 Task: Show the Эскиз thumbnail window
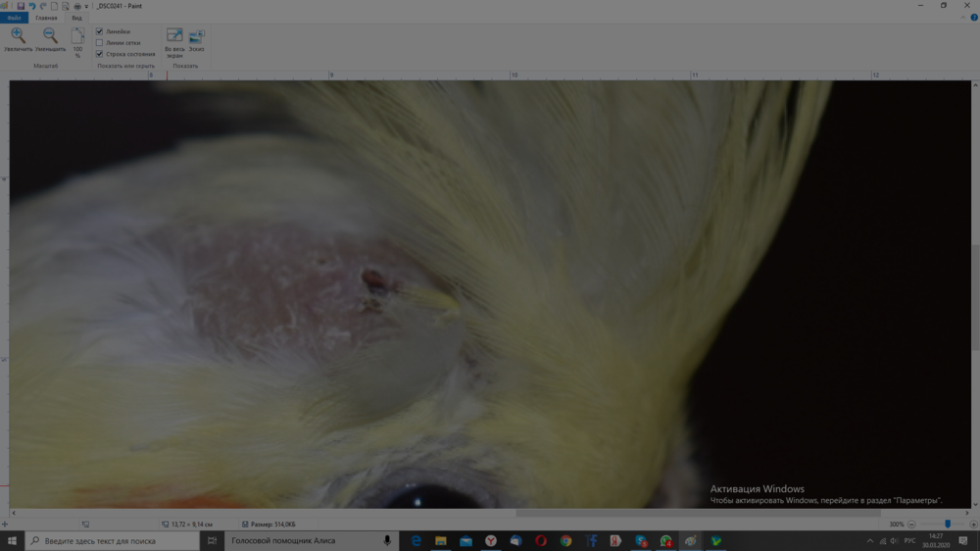coord(196,38)
